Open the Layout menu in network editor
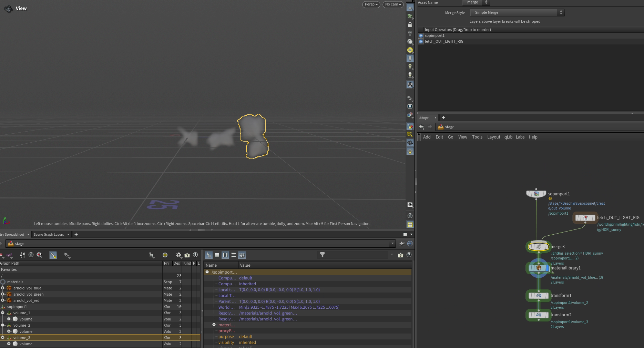Viewport: 644px width, 348px height. [493, 137]
